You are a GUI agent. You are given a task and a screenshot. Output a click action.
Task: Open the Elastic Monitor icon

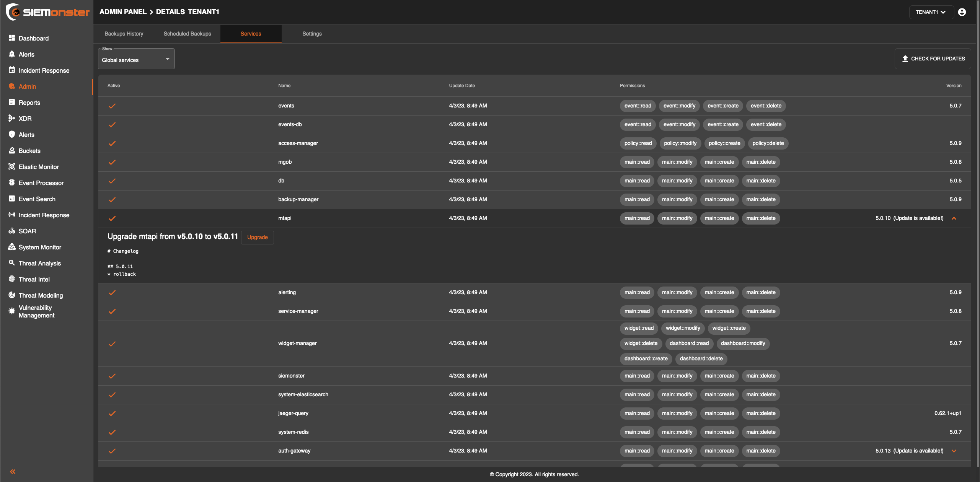[12, 167]
